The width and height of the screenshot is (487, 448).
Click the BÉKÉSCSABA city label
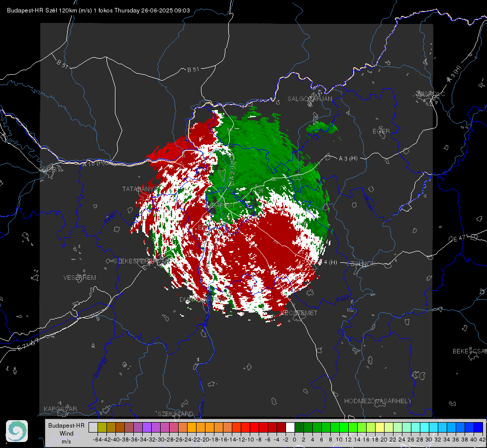coord(470,351)
